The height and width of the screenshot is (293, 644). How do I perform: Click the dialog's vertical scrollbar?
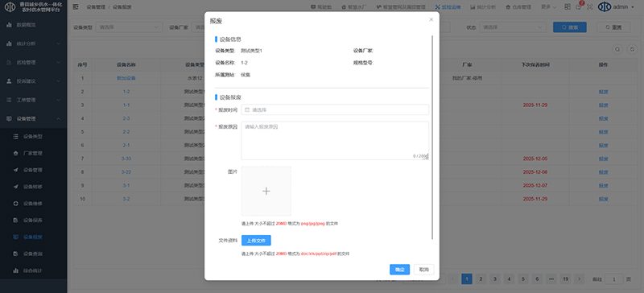point(431,138)
